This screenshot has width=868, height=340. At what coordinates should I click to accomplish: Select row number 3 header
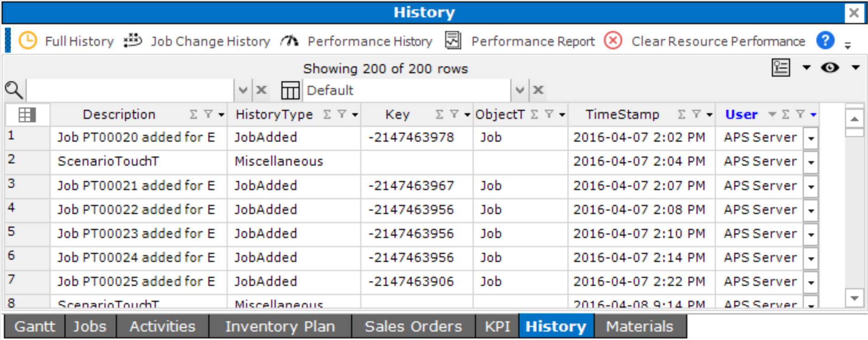coord(27,186)
